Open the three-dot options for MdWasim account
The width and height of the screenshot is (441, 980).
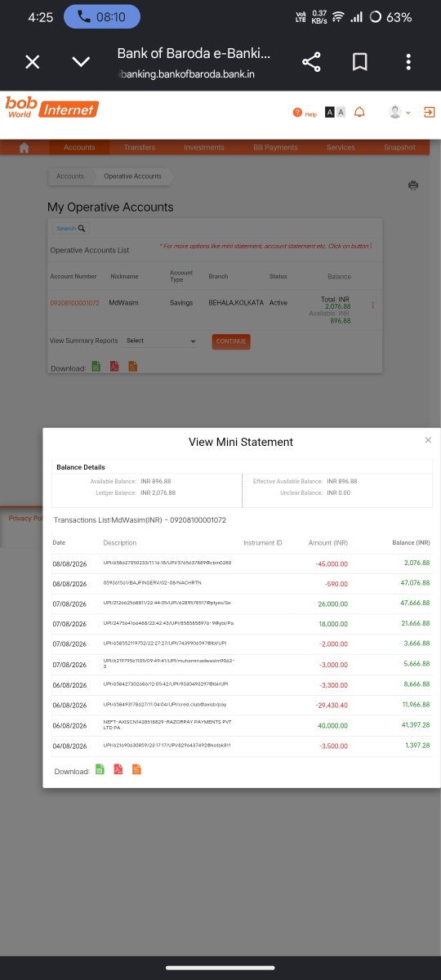click(373, 305)
